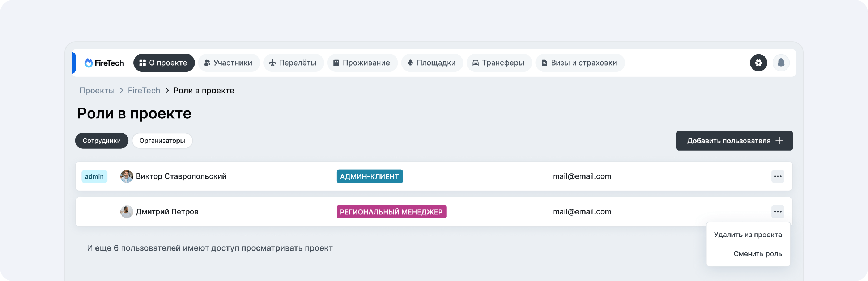Open the Трансферы tab with the car icon

(499, 63)
